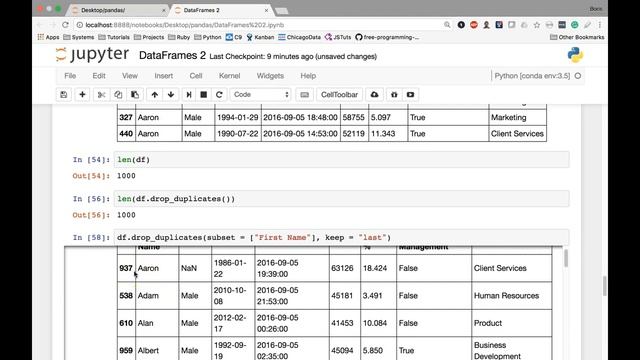Click the Python logo at top right
This screenshot has width=640, height=360.
pos(575,55)
